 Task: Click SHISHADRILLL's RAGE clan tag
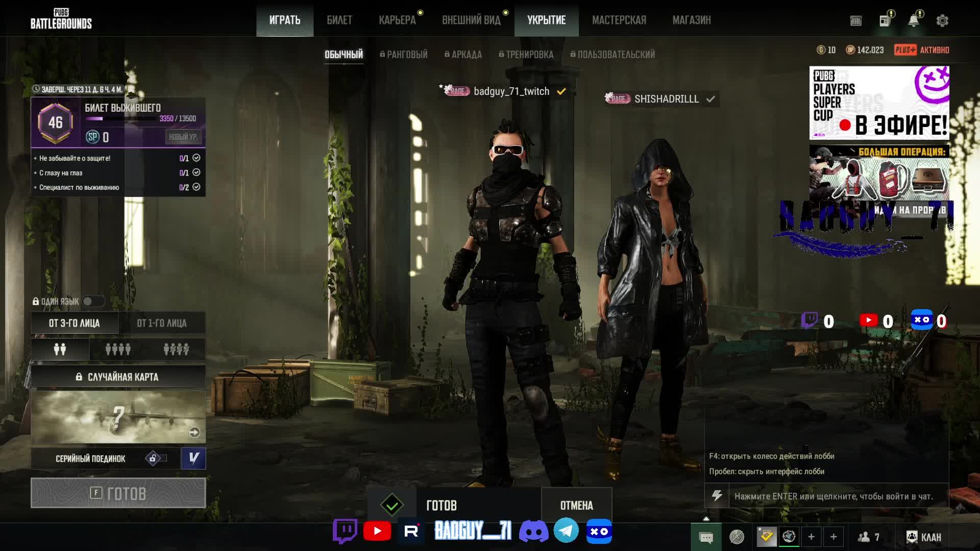point(617,98)
